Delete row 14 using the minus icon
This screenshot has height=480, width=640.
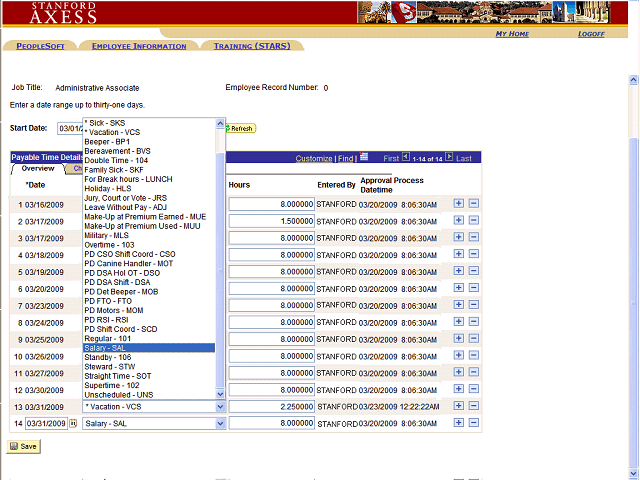coord(473,423)
